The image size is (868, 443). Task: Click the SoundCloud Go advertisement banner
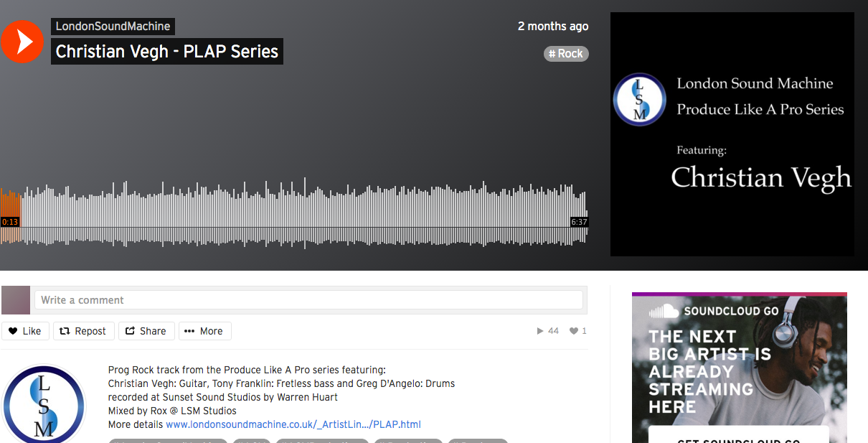[x=740, y=368]
